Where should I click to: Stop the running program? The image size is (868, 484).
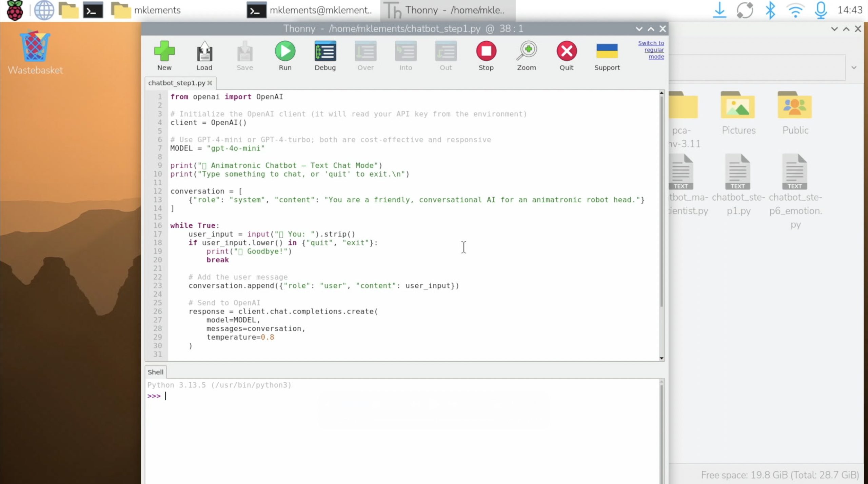coord(486,52)
